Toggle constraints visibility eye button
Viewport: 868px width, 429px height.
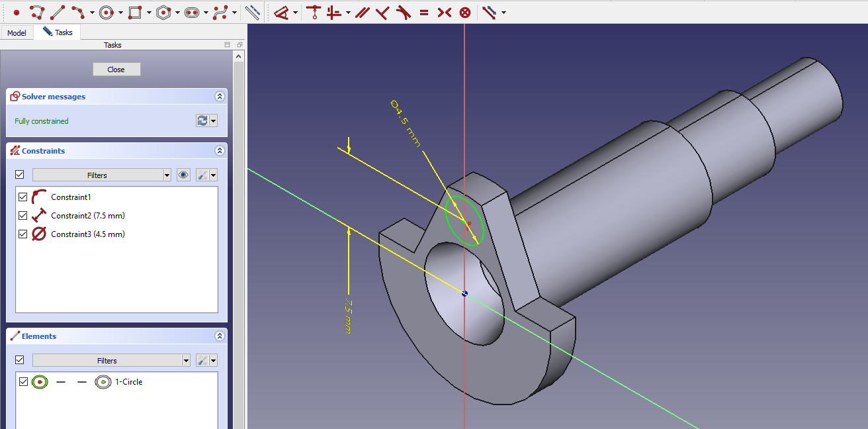(184, 175)
